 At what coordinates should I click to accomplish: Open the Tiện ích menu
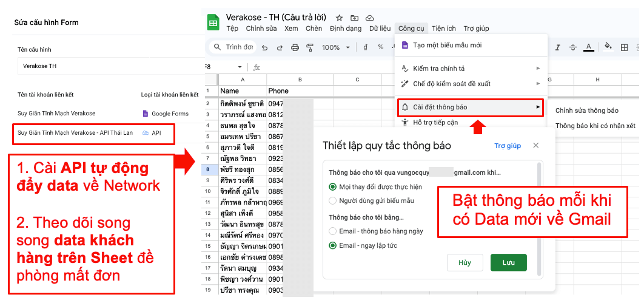(x=444, y=29)
